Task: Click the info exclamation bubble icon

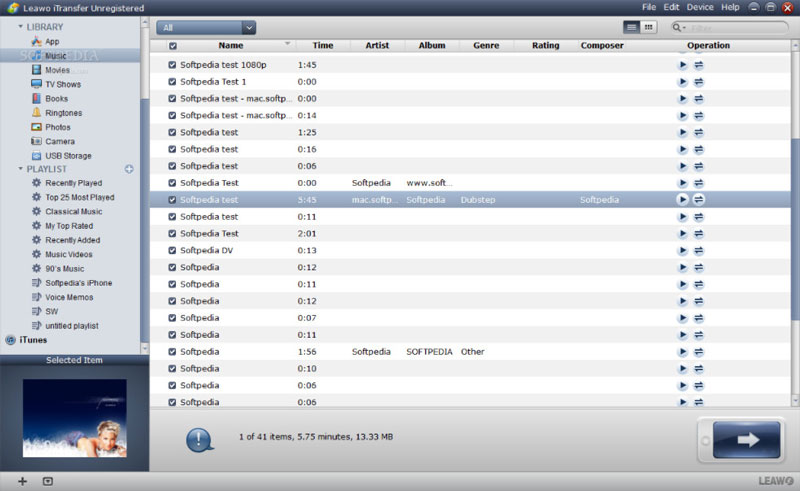Action: tap(199, 439)
